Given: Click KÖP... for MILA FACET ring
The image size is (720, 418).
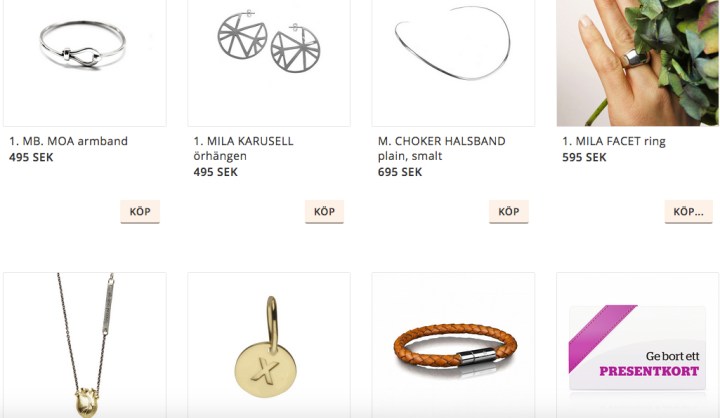Looking at the screenshot, I should click(688, 212).
